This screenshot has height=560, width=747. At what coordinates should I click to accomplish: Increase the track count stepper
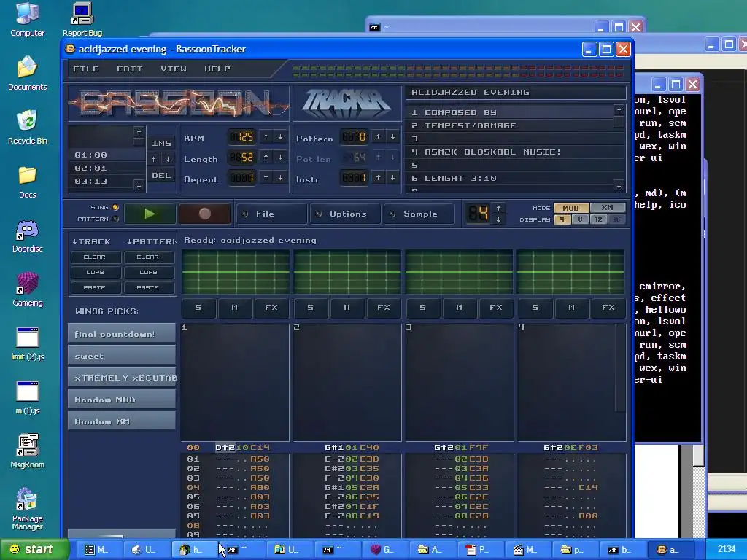click(498, 208)
